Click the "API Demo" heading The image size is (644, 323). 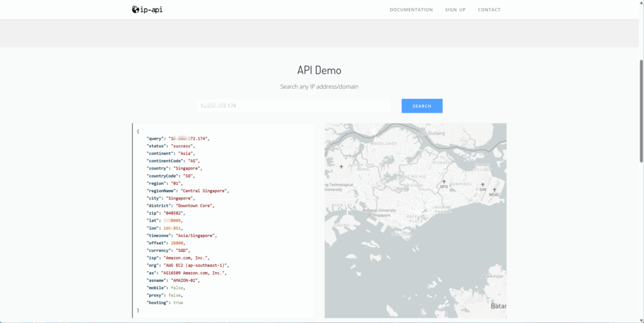319,71
